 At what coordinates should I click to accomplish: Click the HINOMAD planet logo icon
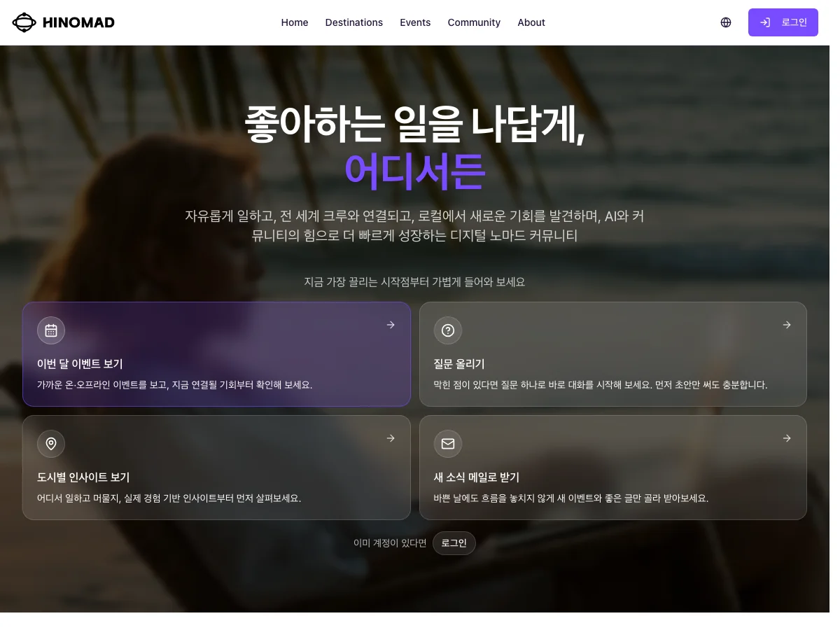(24, 22)
